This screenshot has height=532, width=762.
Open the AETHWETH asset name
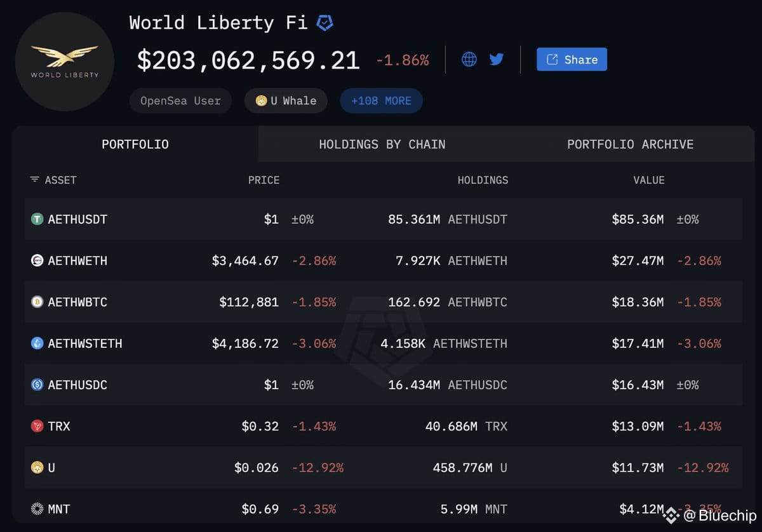click(x=77, y=260)
